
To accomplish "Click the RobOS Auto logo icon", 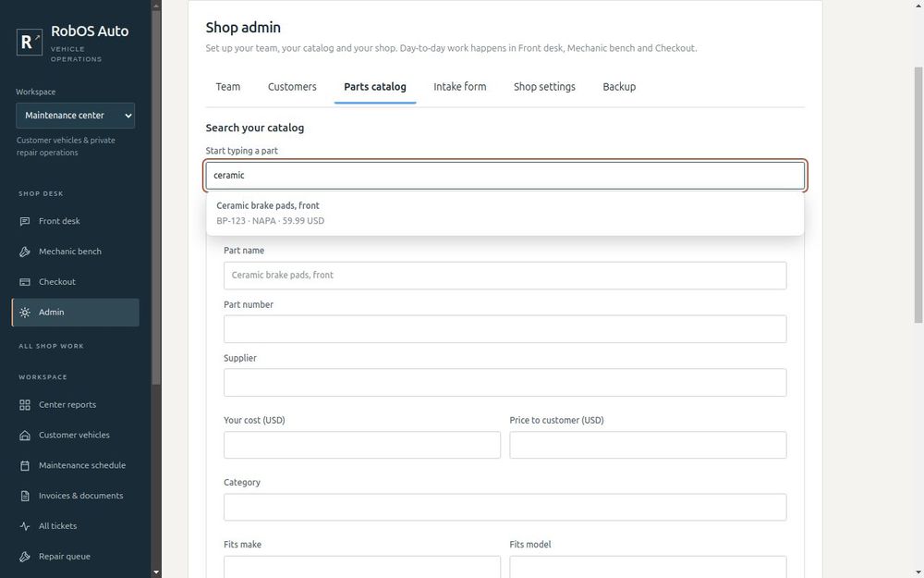I will (30, 42).
